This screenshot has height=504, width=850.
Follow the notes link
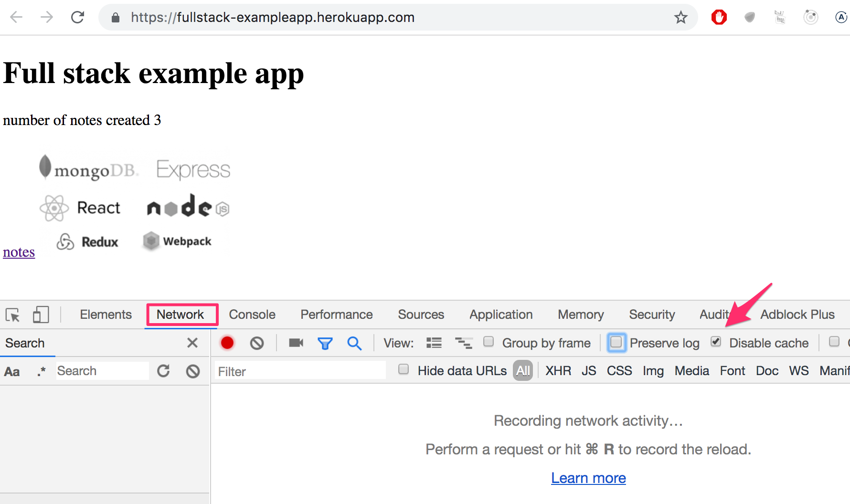tap(19, 252)
